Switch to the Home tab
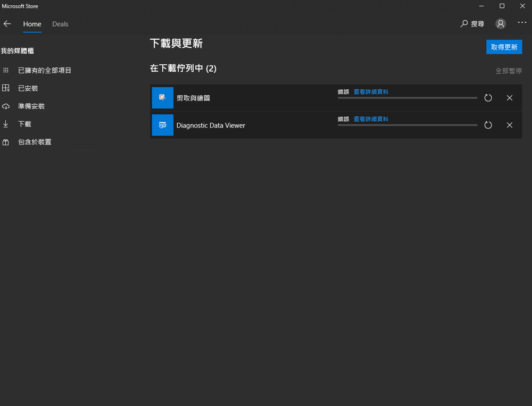This screenshot has height=406, width=532. coord(32,24)
